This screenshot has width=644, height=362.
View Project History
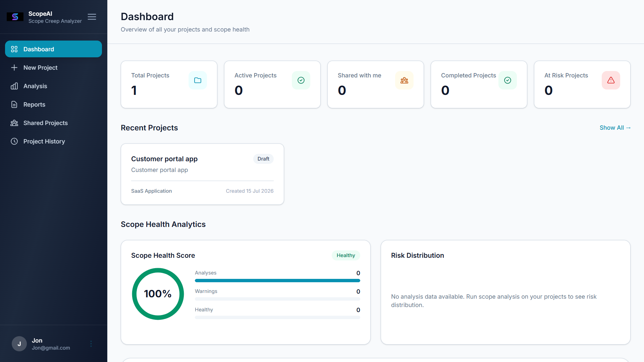53,141
